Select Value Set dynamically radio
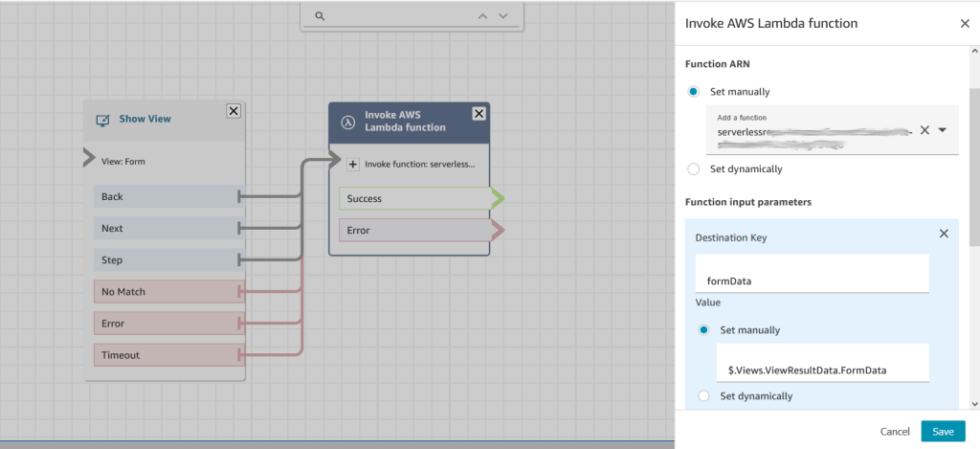This screenshot has width=980, height=449. pyautogui.click(x=703, y=395)
